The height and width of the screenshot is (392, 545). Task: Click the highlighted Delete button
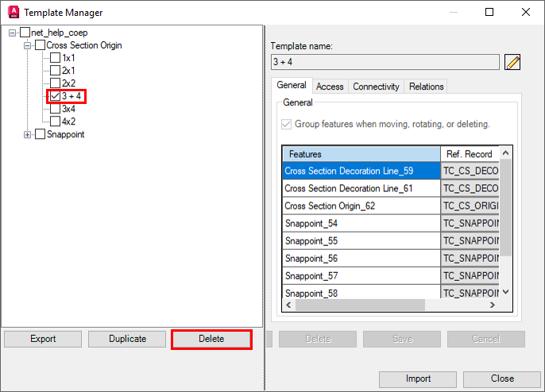(x=211, y=339)
